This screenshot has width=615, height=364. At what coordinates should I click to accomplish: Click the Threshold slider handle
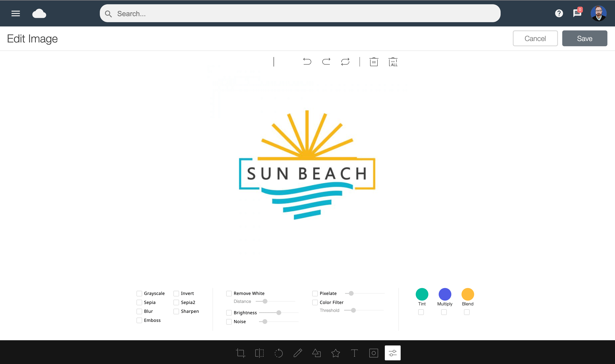tap(353, 310)
